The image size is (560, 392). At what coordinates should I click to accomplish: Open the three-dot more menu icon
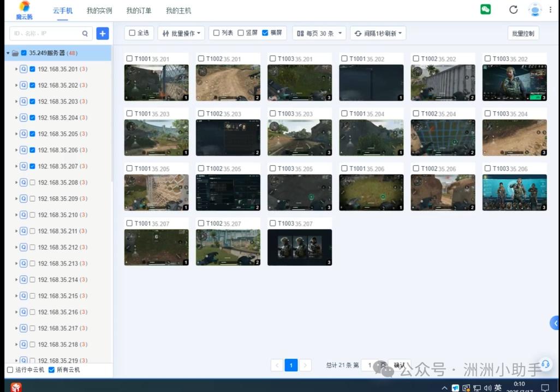(x=550, y=10)
